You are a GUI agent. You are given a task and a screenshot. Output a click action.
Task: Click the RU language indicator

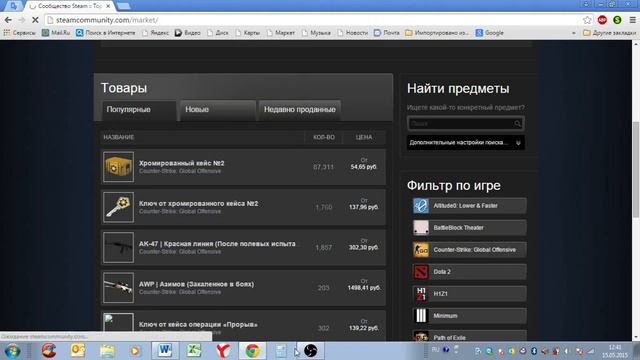pos(436,350)
